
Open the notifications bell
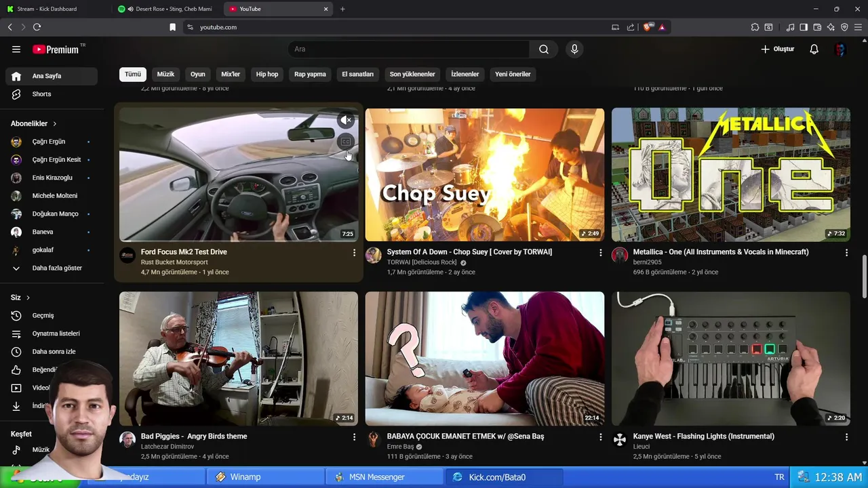point(814,49)
